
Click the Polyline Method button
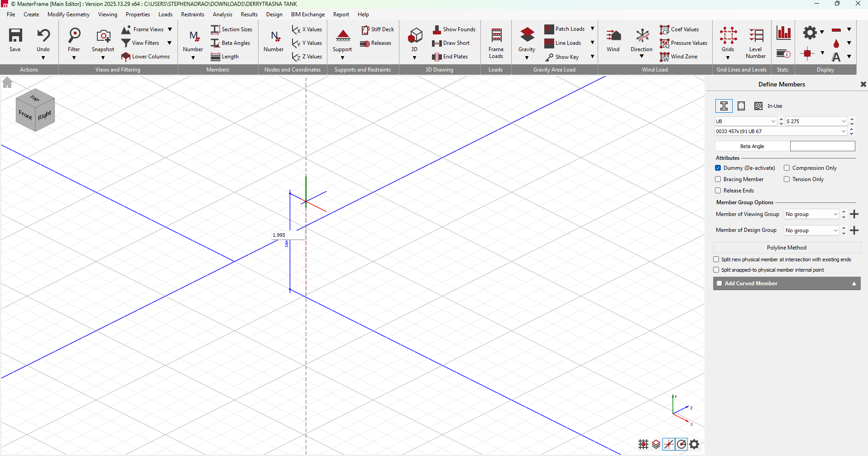786,248
